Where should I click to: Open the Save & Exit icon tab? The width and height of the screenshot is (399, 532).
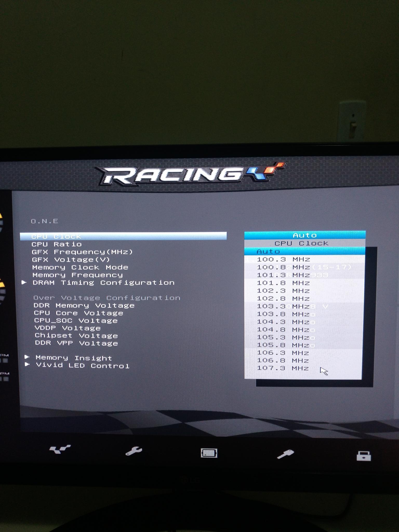pos(364,456)
